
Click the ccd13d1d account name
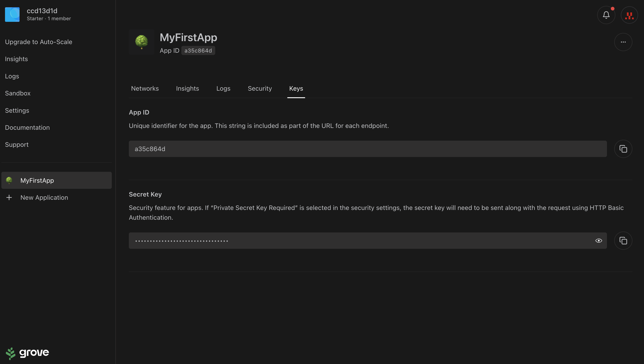pos(42,11)
